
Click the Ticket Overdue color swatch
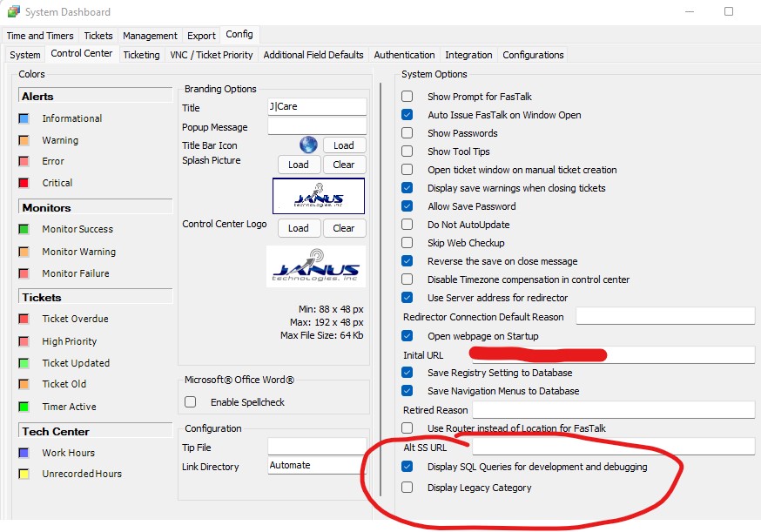pyautogui.click(x=24, y=320)
